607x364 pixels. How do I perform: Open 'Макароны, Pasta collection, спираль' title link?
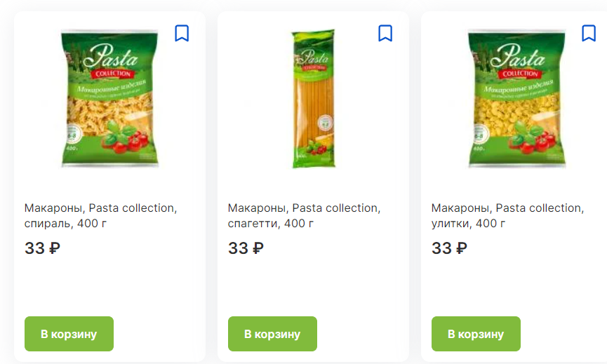pos(100,215)
